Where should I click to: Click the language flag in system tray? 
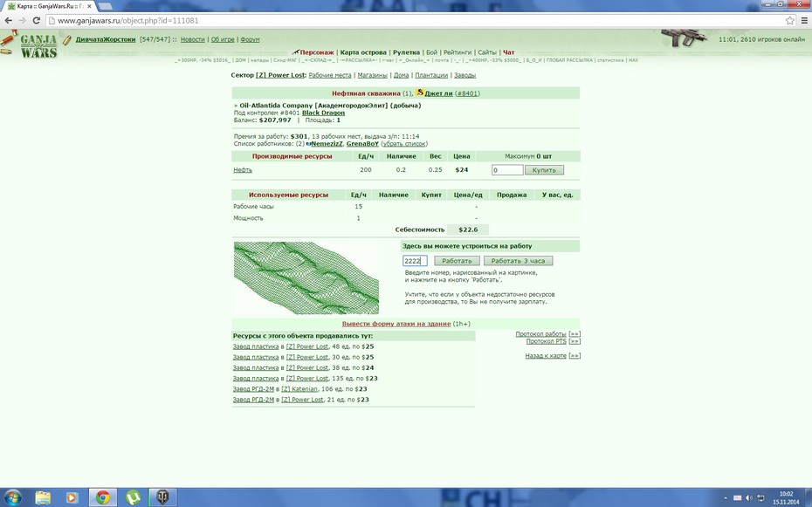tap(738, 498)
